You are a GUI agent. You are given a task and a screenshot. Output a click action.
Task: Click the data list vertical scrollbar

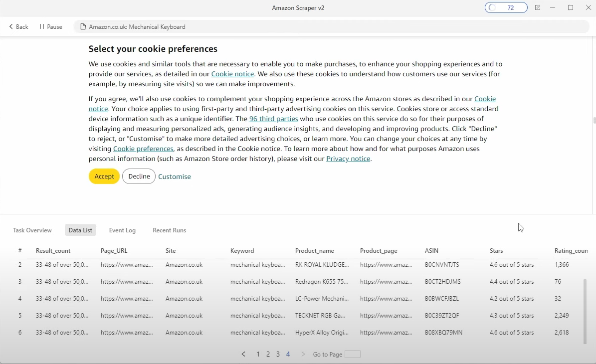click(585, 311)
